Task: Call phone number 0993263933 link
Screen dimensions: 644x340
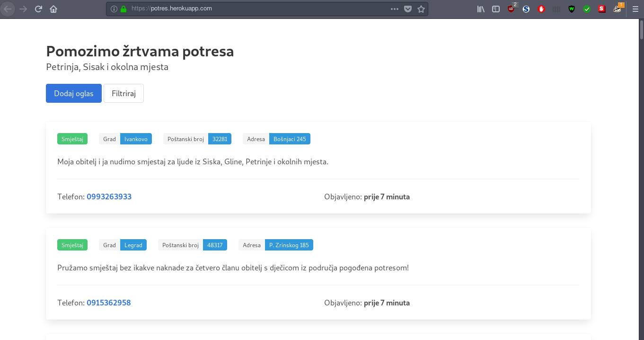Action: click(x=109, y=197)
